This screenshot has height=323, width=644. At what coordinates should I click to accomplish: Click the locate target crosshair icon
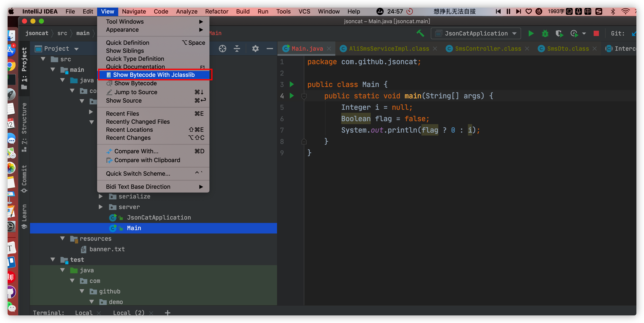[x=222, y=49]
